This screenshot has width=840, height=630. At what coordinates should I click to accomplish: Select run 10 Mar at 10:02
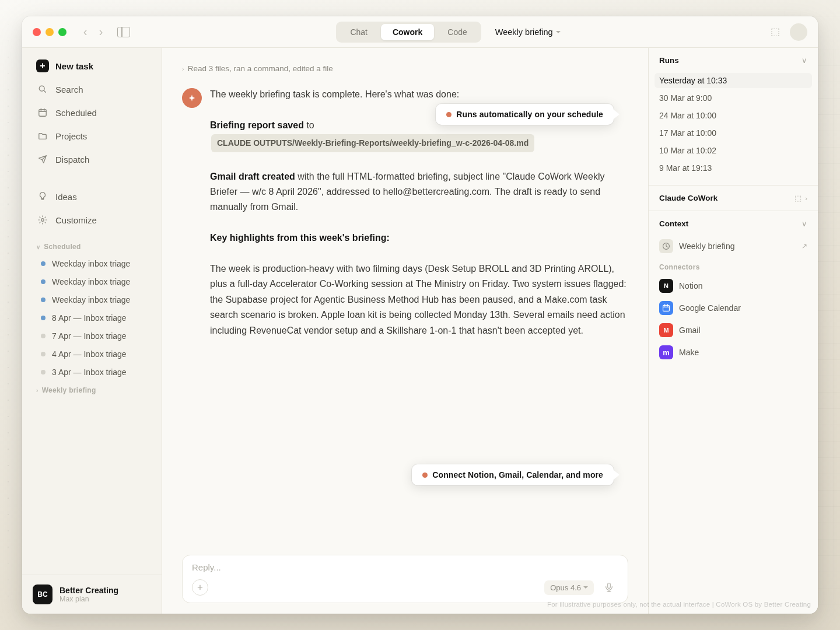[x=733, y=150]
